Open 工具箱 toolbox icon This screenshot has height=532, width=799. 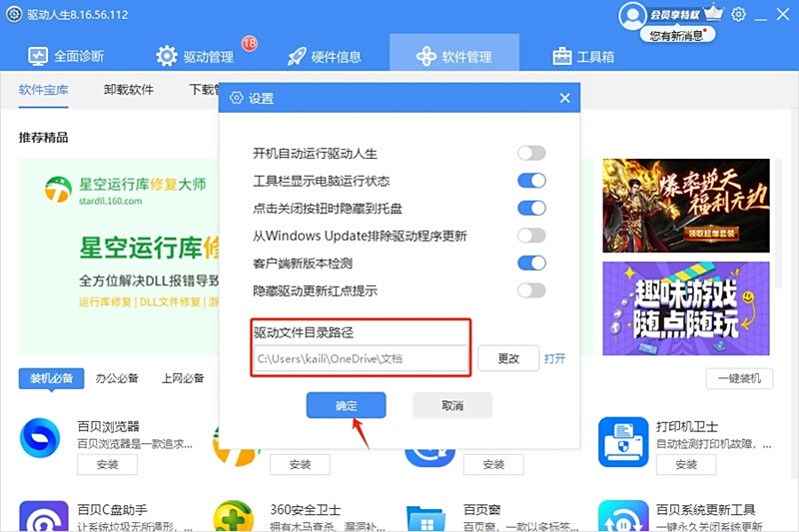(562, 56)
